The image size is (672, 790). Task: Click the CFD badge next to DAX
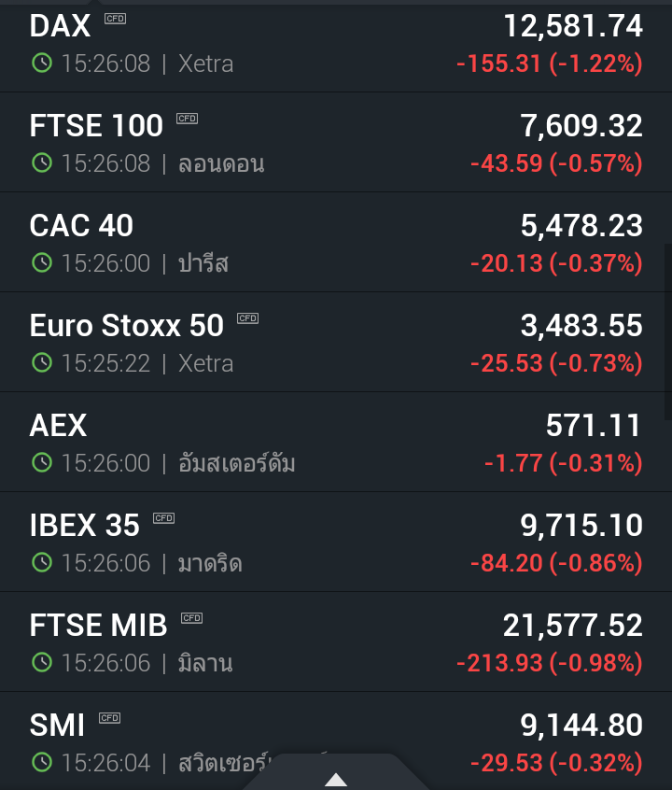[115, 19]
